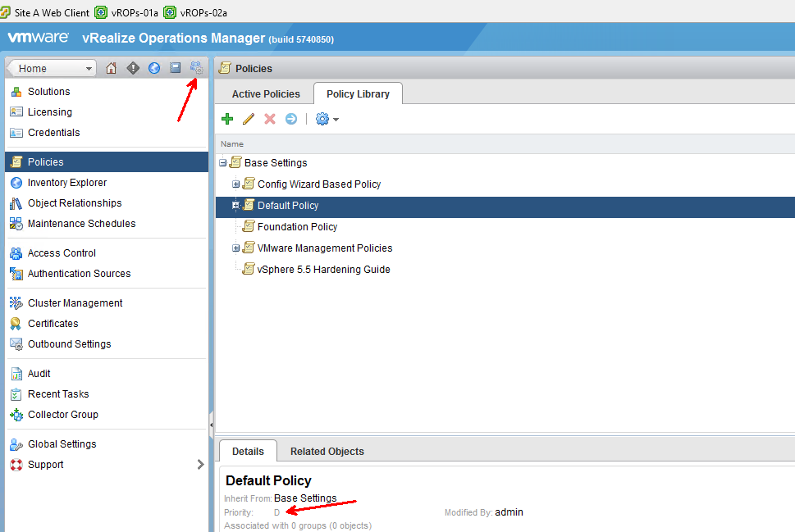Open the Environment globe icon in navigation bar
Screen dimensions: 795x532
pyautogui.click(x=154, y=68)
